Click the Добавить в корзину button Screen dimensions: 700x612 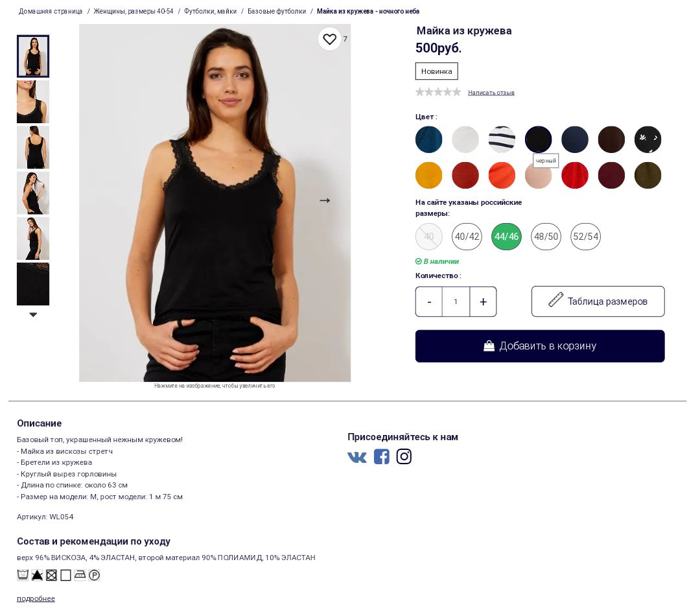[x=540, y=346]
